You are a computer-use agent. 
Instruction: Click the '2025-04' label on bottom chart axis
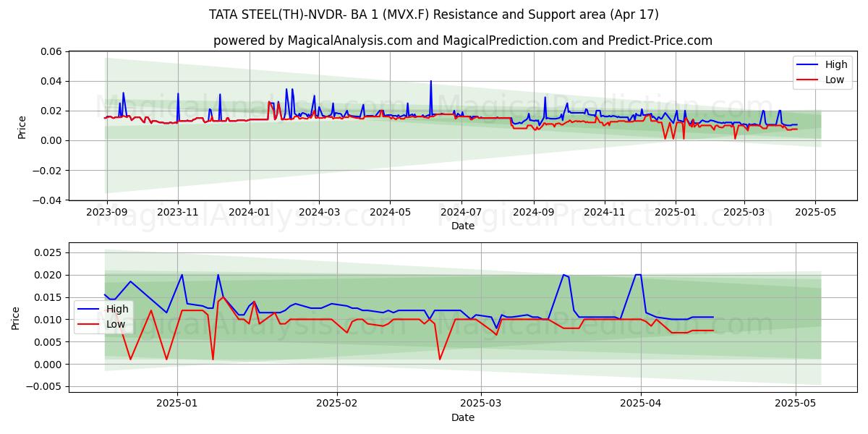point(641,404)
